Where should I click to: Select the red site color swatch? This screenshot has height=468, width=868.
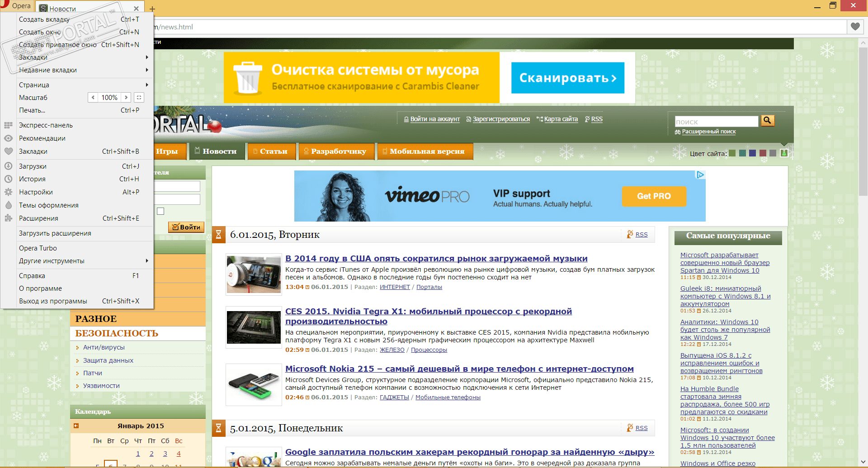(x=763, y=153)
